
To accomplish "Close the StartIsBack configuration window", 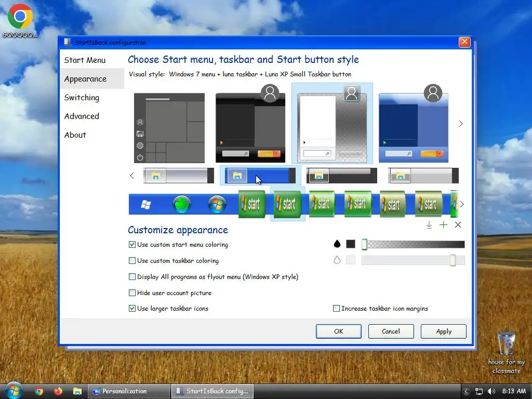I will [x=464, y=42].
